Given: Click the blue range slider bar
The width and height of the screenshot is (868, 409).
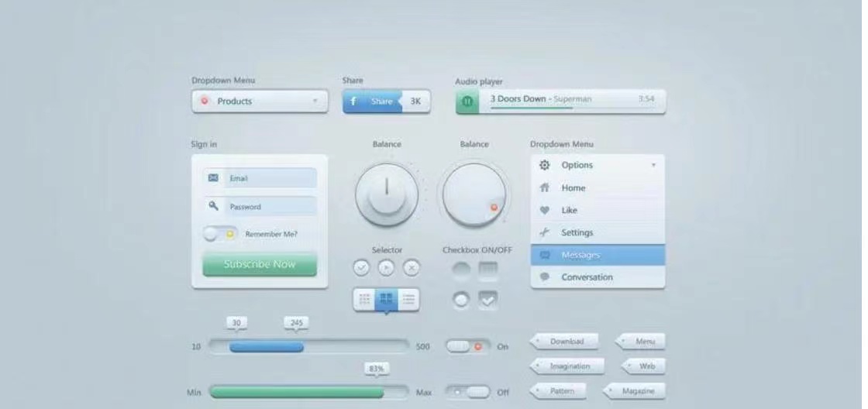Looking at the screenshot, I should click(267, 347).
